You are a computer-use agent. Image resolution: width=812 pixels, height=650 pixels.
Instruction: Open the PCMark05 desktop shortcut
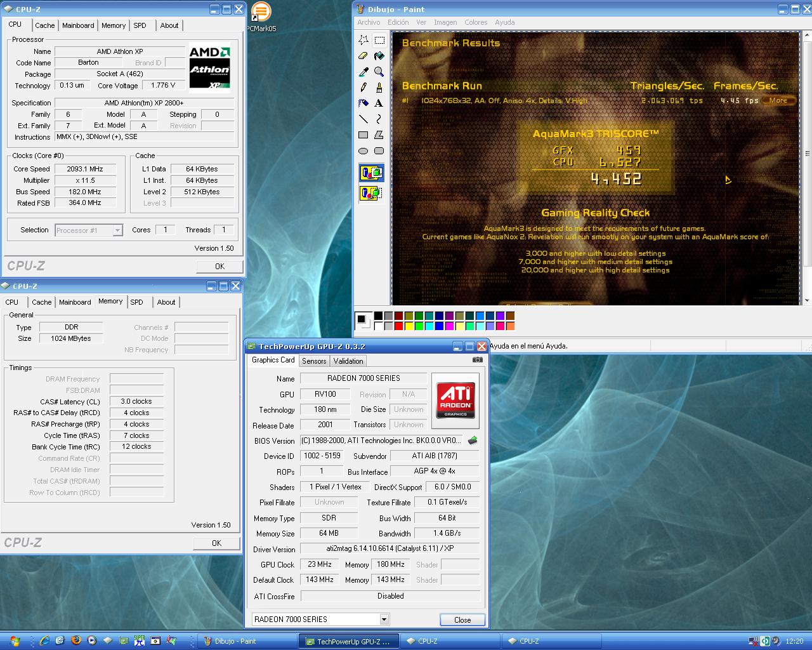pos(261,17)
